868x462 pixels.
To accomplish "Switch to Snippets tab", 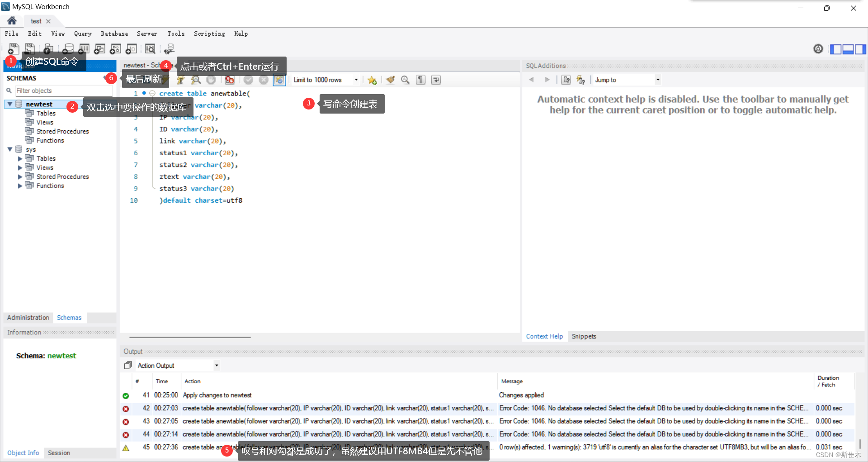I will (584, 336).
